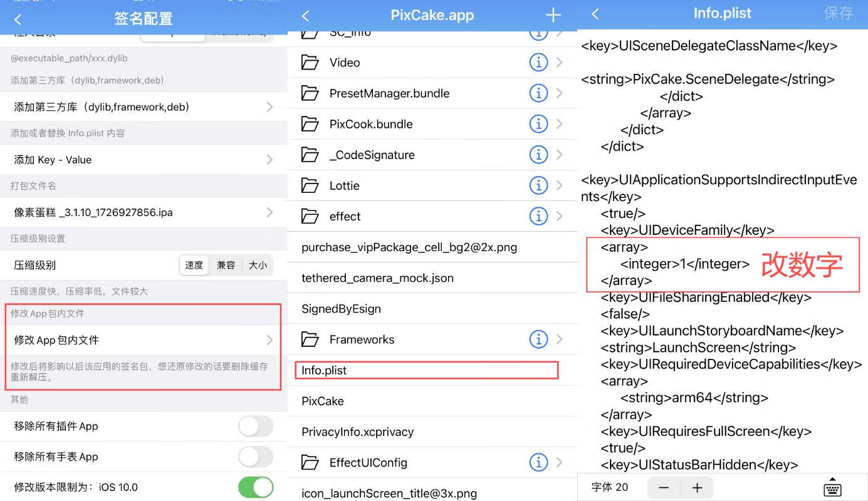
Task: Tap the PixCook.bundle folder icon
Action: 310,124
